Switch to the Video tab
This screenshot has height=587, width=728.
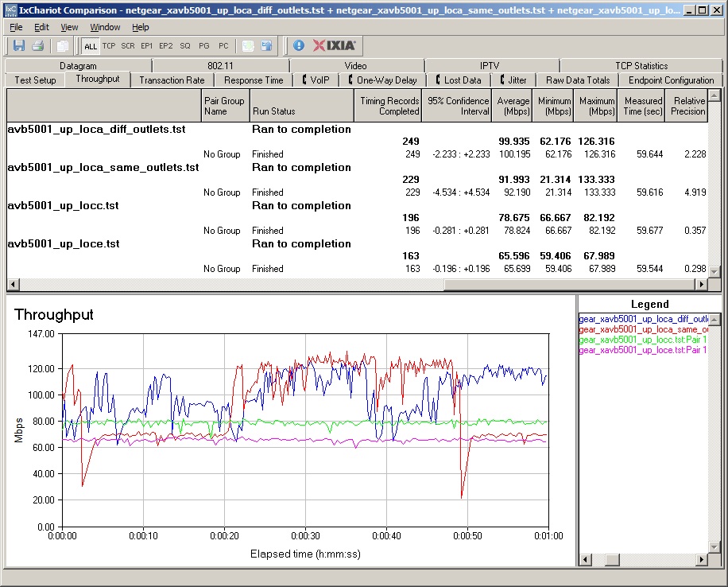[355, 65]
